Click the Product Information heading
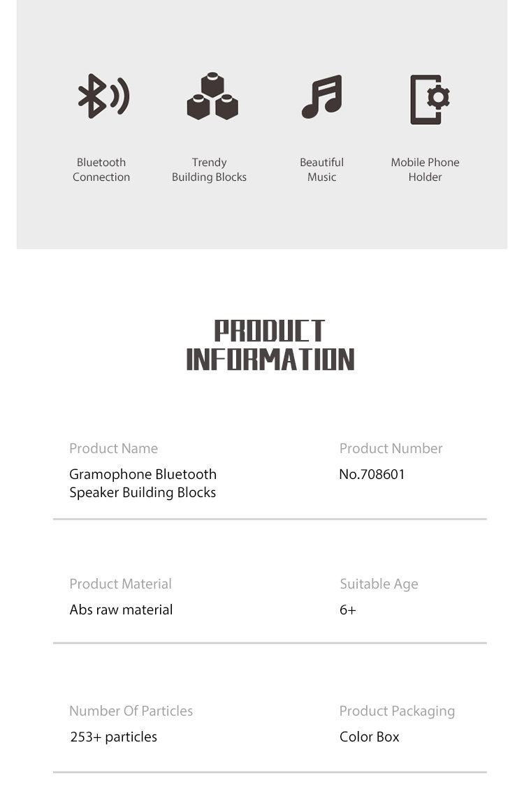The image size is (524, 812). (270, 346)
